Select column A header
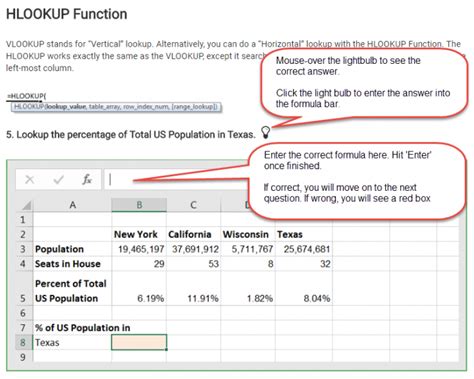 [x=72, y=205]
